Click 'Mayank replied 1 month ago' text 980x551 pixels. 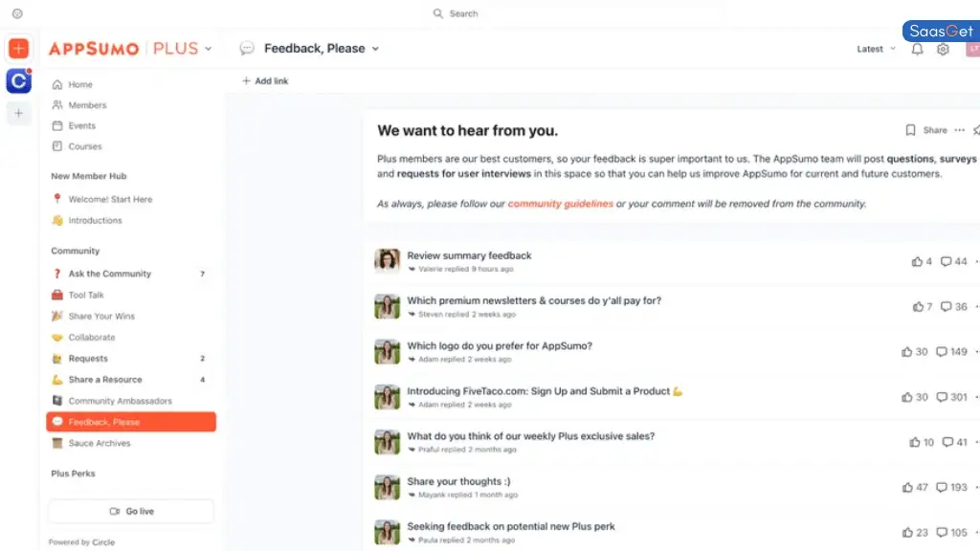pos(468,495)
